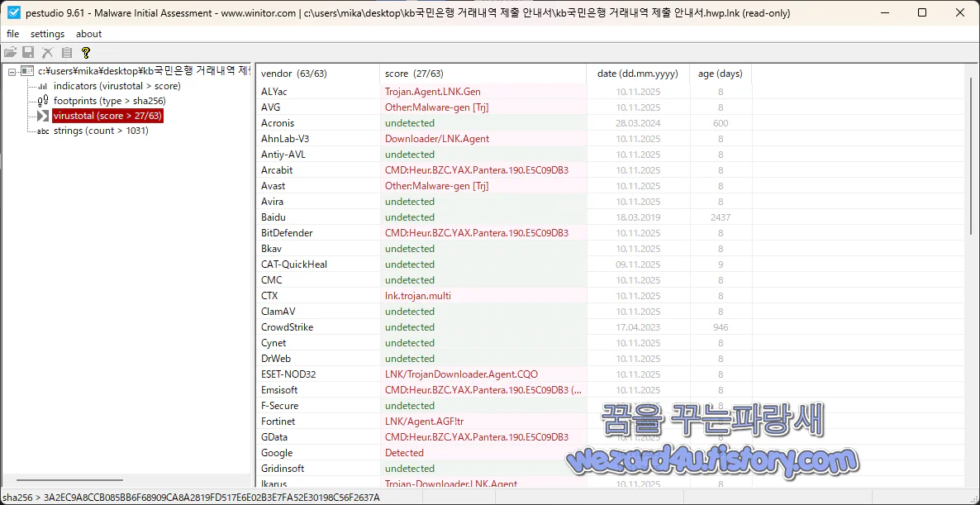The width and height of the screenshot is (980, 505).
Task: Click lnk.trojan.multi detection result
Action: (418, 296)
